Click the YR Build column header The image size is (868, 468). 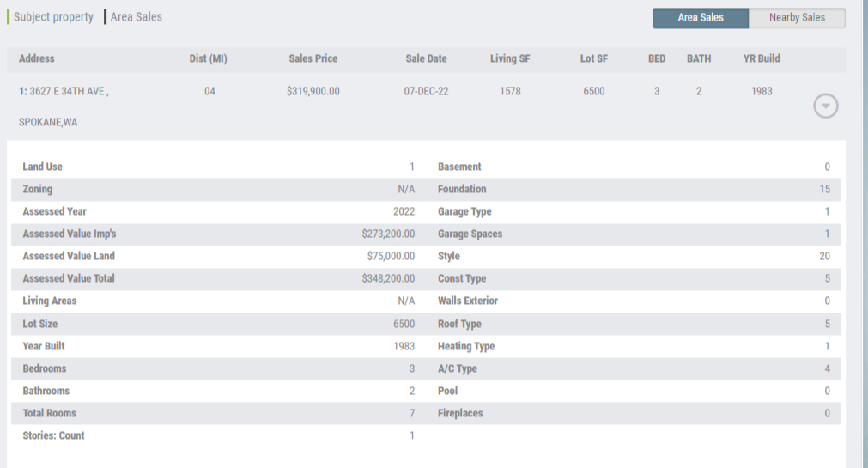[x=762, y=58]
